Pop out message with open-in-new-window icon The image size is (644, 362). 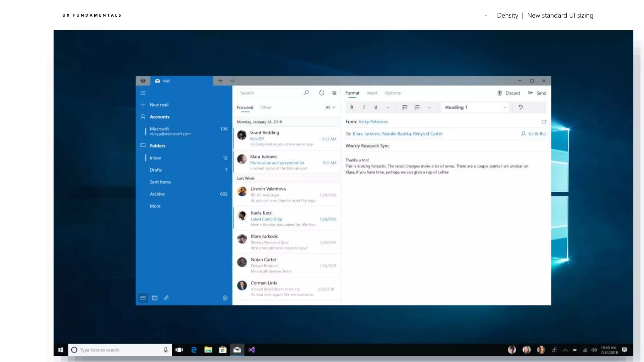click(x=544, y=122)
